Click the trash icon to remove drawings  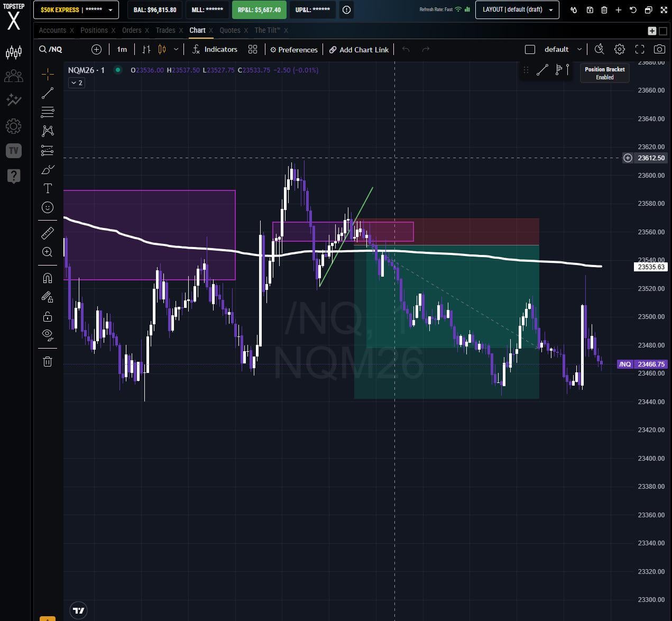[x=48, y=361]
